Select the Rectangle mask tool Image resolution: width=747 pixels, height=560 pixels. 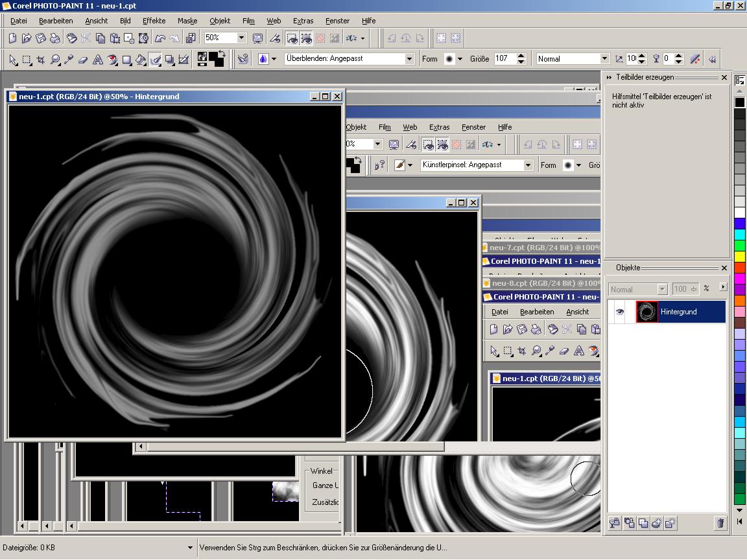(x=27, y=60)
